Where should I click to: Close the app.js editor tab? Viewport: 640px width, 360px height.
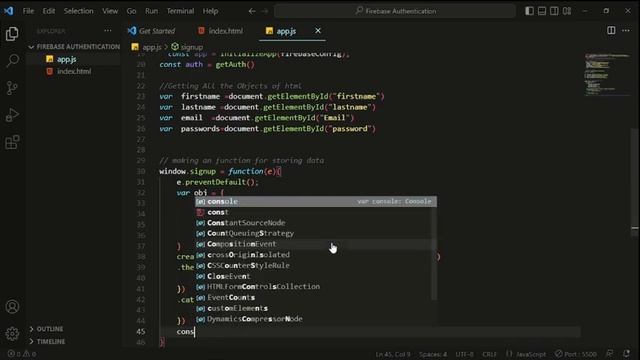[x=318, y=31]
